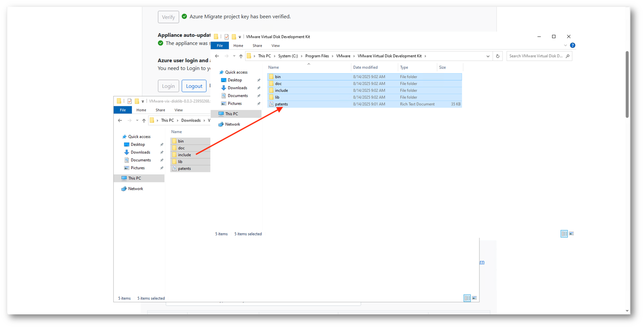The image size is (644, 328).
Task: Open the View tab in front window
Action: [x=275, y=46]
